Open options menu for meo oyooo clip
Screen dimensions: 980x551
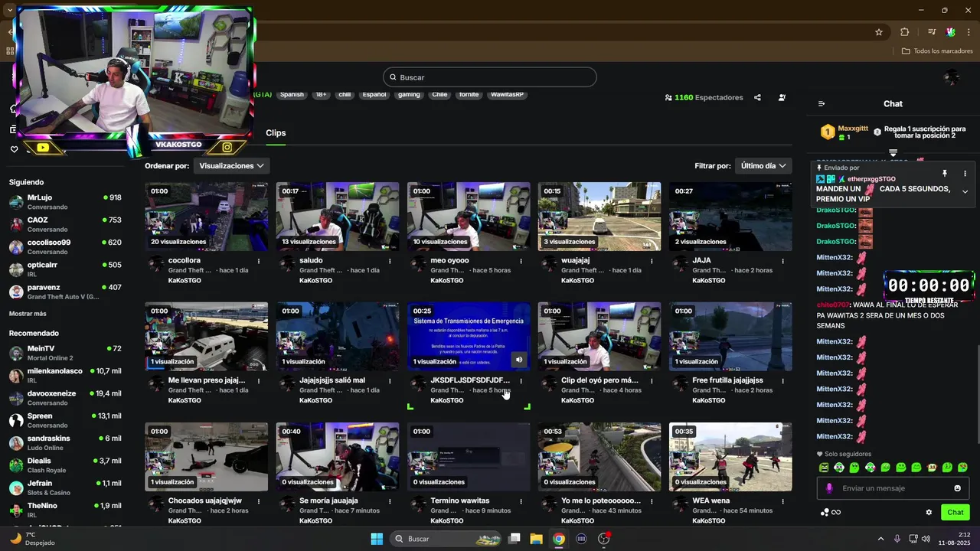click(x=521, y=261)
